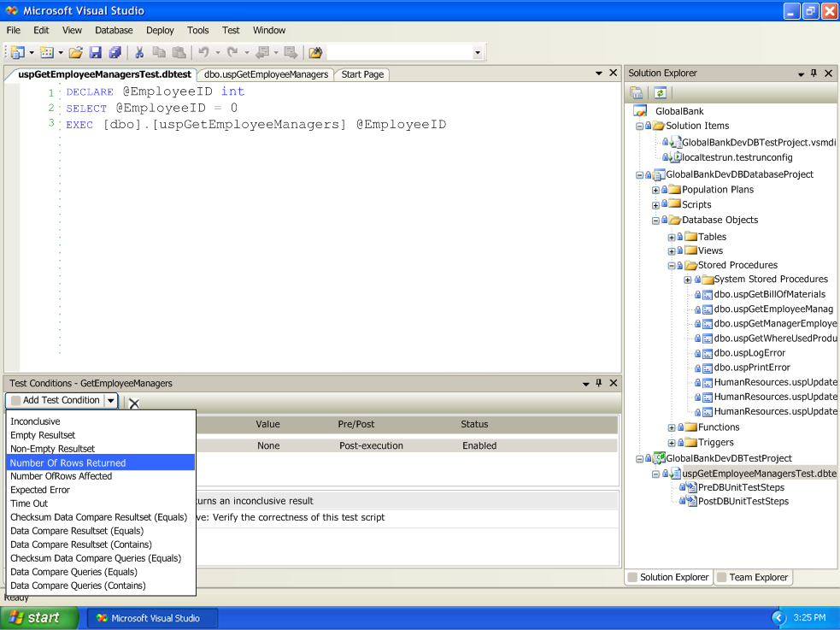The width and height of the screenshot is (840, 630).
Task: Close the active document tab
Action: [614, 73]
